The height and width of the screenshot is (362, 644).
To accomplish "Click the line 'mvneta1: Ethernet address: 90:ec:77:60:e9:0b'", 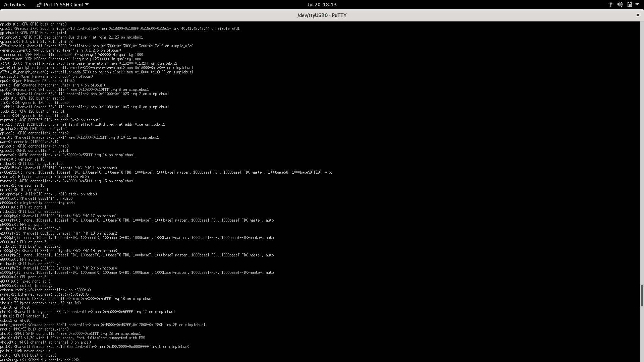I will point(44,294).
